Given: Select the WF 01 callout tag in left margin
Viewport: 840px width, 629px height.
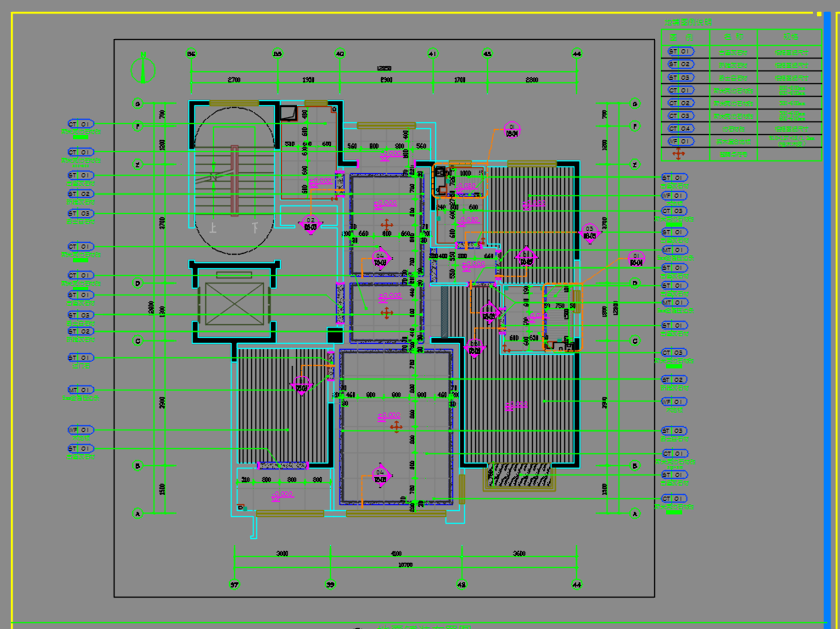Looking at the screenshot, I should tap(81, 430).
